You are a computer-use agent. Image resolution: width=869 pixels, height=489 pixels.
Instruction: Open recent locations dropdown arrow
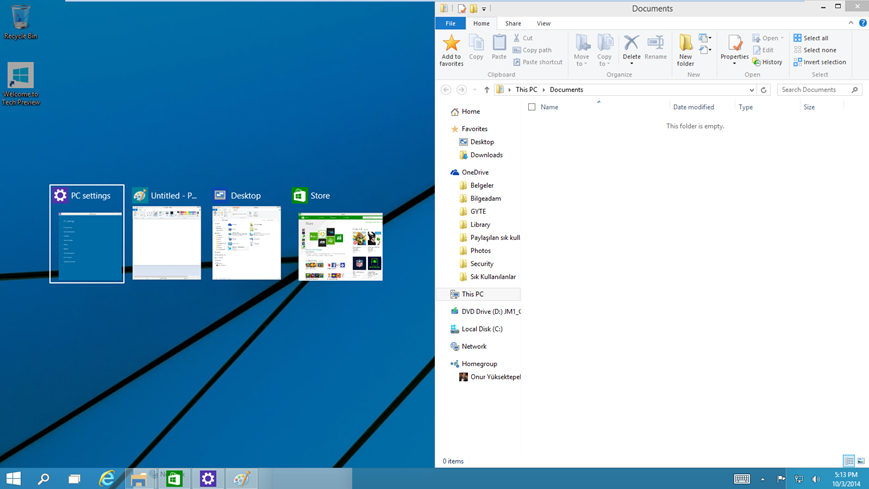pos(474,90)
